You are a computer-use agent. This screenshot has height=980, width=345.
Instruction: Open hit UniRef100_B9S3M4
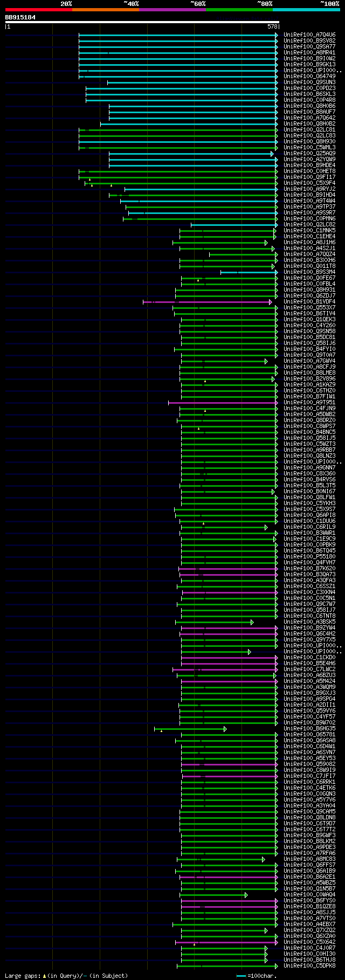click(309, 272)
